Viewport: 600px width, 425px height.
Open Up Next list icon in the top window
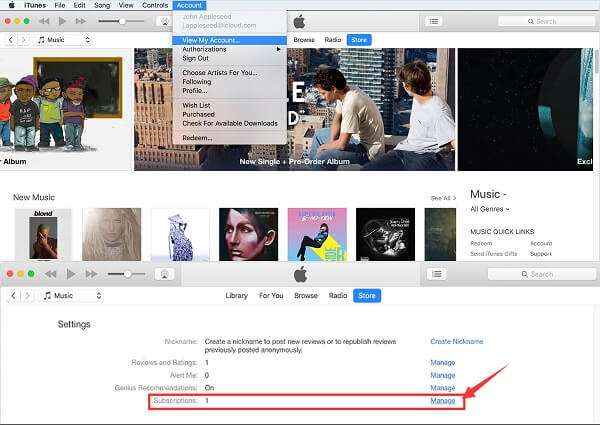tap(434, 21)
